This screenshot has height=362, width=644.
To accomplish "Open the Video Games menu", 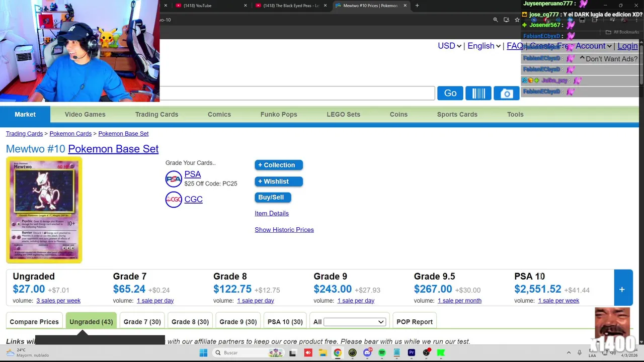I will pyautogui.click(x=85, y=114).
